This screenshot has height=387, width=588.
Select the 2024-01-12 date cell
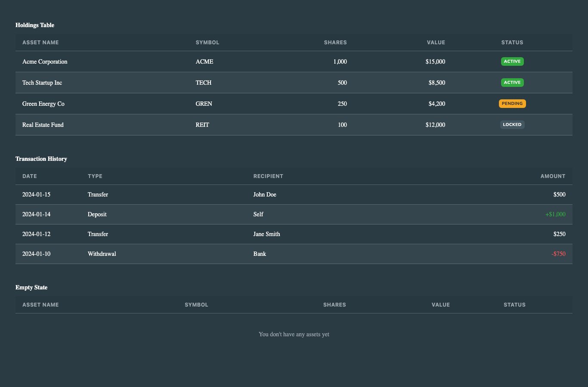(x=36, y=234)
